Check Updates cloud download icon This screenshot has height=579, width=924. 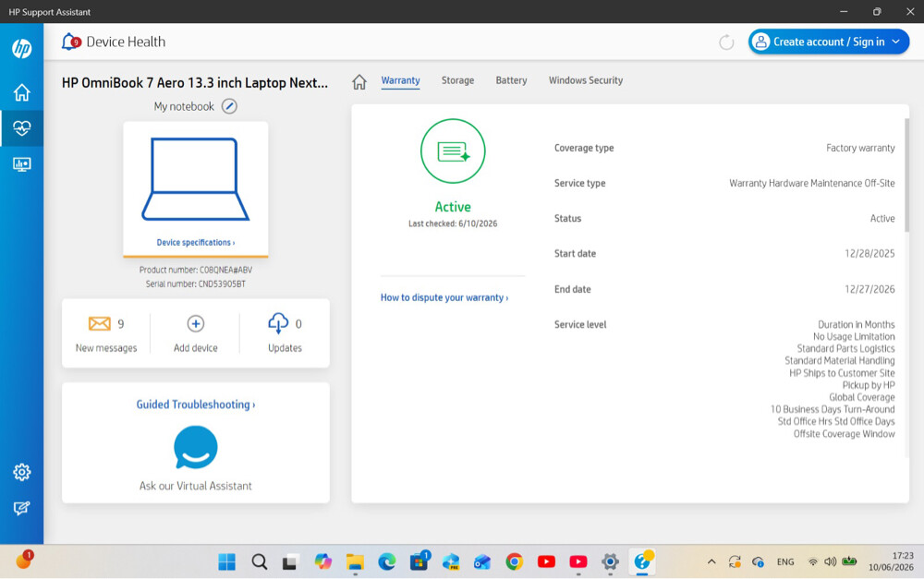pyautogui.click(x=278, y=323)
